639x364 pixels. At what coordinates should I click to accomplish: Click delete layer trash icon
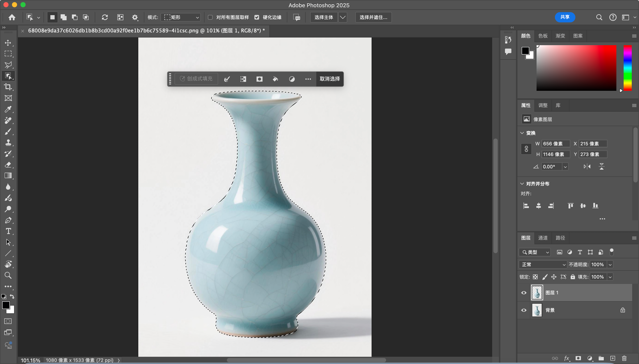624,358
